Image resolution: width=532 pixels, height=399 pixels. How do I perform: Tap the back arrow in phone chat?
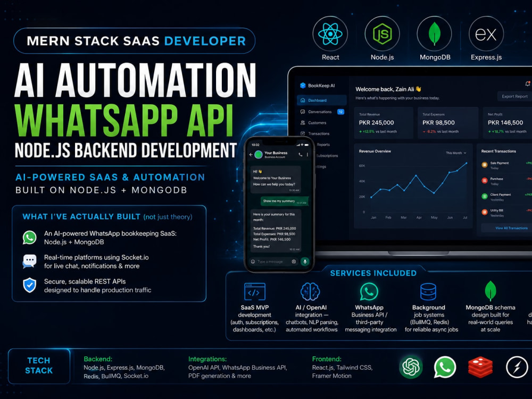pyautogui.click(x=251, y=155)
